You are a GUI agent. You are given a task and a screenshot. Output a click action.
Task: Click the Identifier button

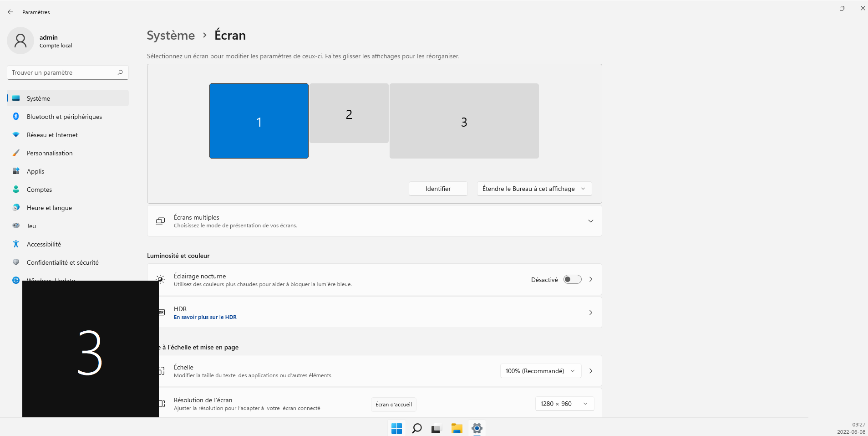coord(437,188)
